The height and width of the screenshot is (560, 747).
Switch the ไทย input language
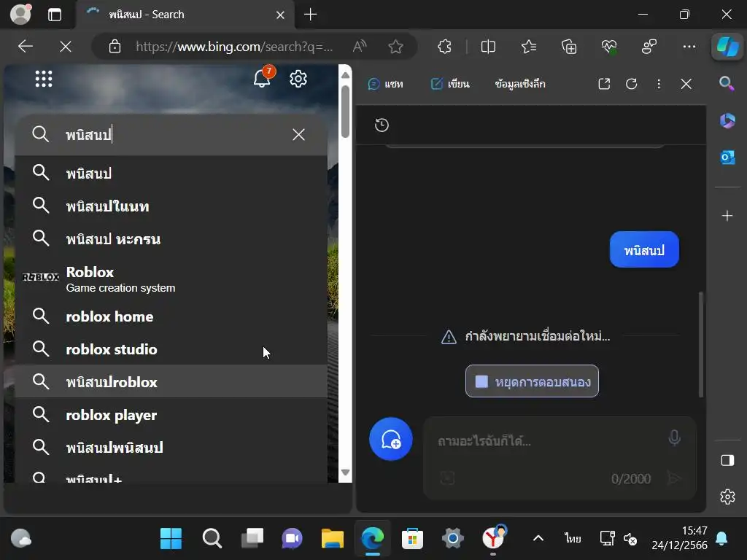[573, 539]
